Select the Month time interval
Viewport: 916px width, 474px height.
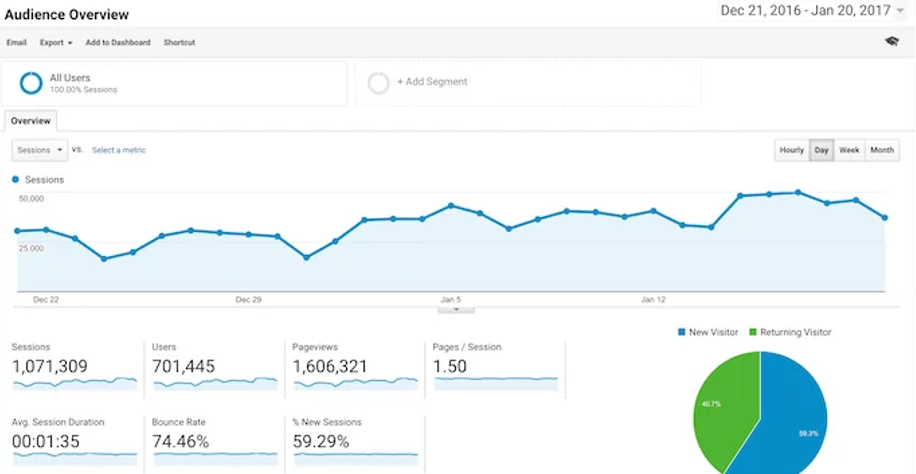882,150
